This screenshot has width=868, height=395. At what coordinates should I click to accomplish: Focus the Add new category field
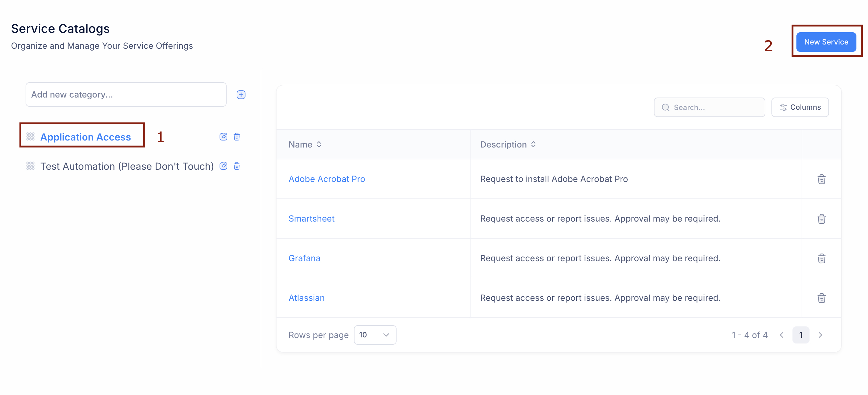pyautogui.click(x=126, y=95)
